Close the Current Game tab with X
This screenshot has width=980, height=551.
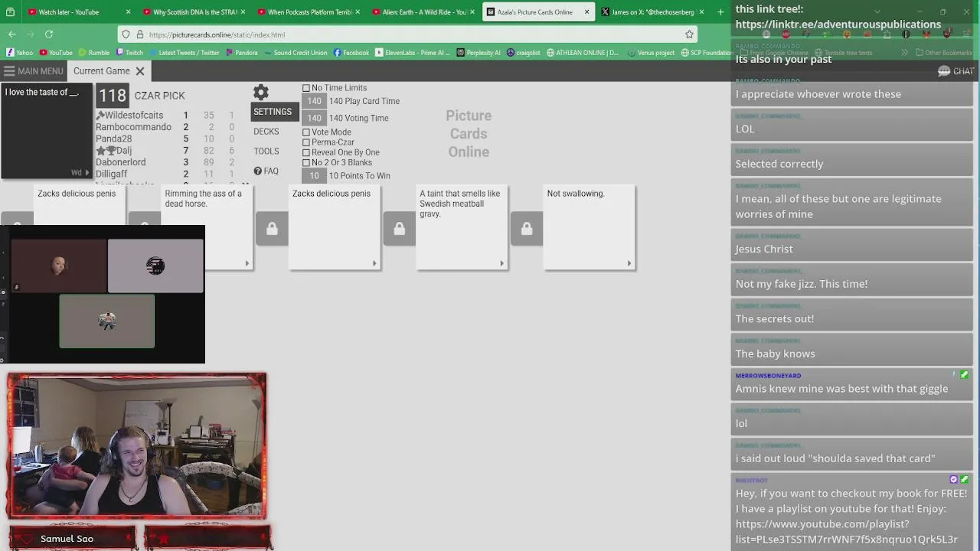[140, 71]
